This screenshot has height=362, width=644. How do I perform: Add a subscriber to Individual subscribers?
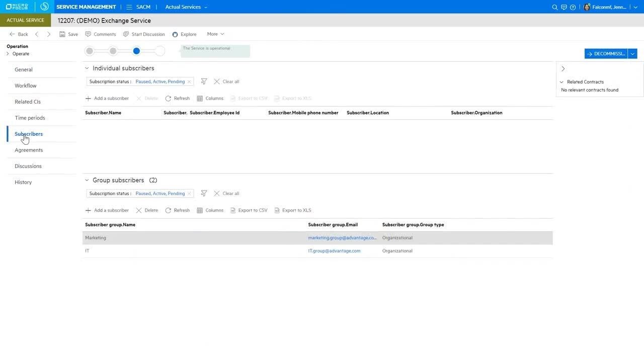107,99
